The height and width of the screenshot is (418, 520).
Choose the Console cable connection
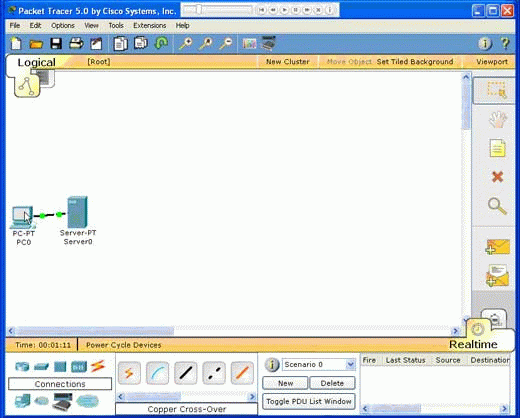[x=157, y=373]
